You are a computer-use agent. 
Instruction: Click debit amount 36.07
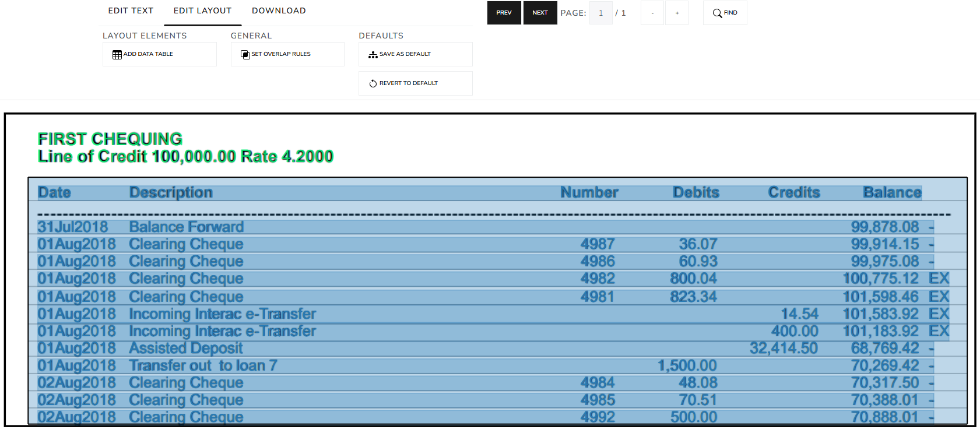pos(698,244)
